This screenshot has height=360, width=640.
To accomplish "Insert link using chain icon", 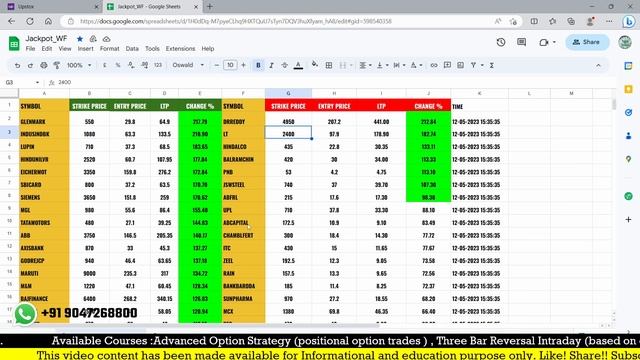I will (434, 65).
